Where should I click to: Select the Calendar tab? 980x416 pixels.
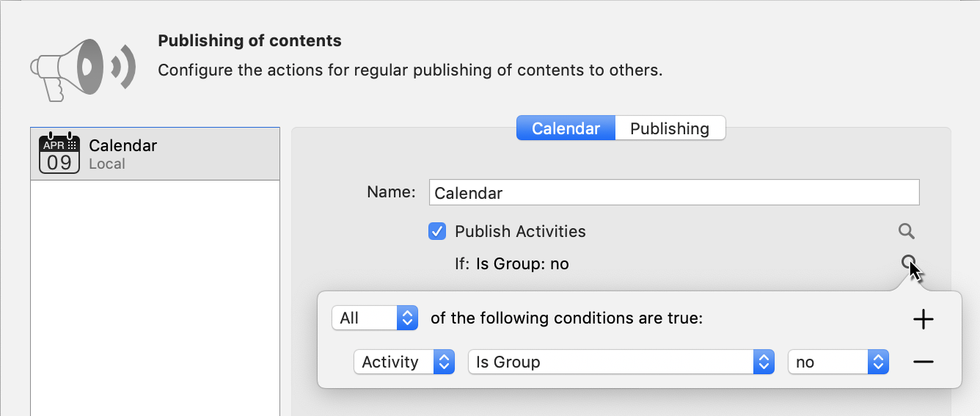566,128
